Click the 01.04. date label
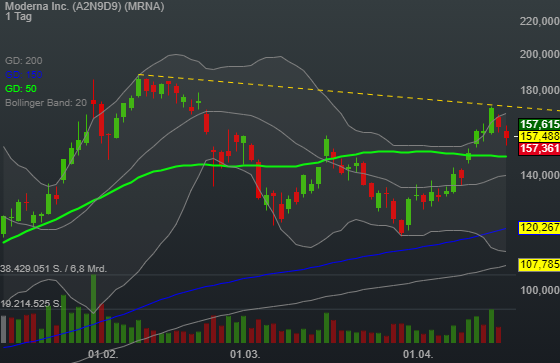 pyautogui.click(x=418, y=354)
